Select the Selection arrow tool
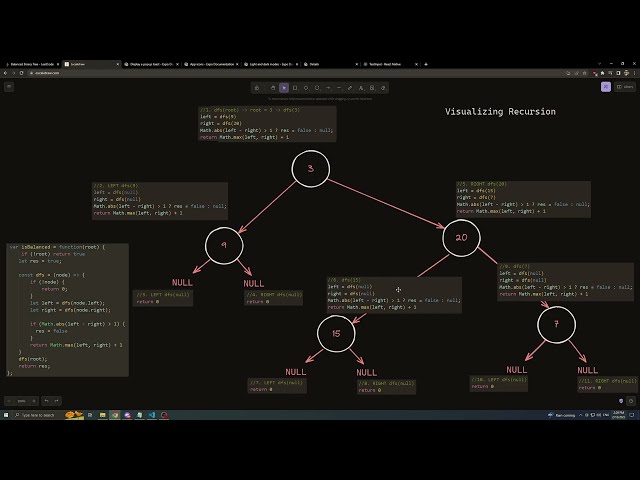Image resolution: width=640 pixels, height=480 pixels. pyautogui.click(x=284, y=88)
